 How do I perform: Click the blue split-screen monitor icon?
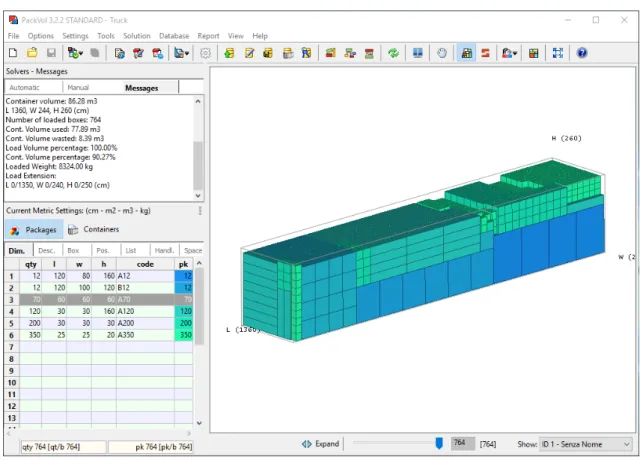[418, 53]
